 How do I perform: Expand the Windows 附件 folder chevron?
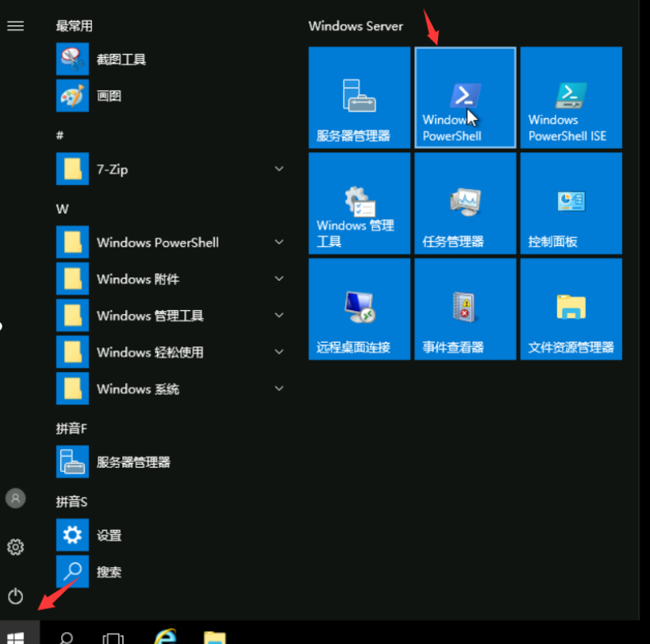coord(279,278)
